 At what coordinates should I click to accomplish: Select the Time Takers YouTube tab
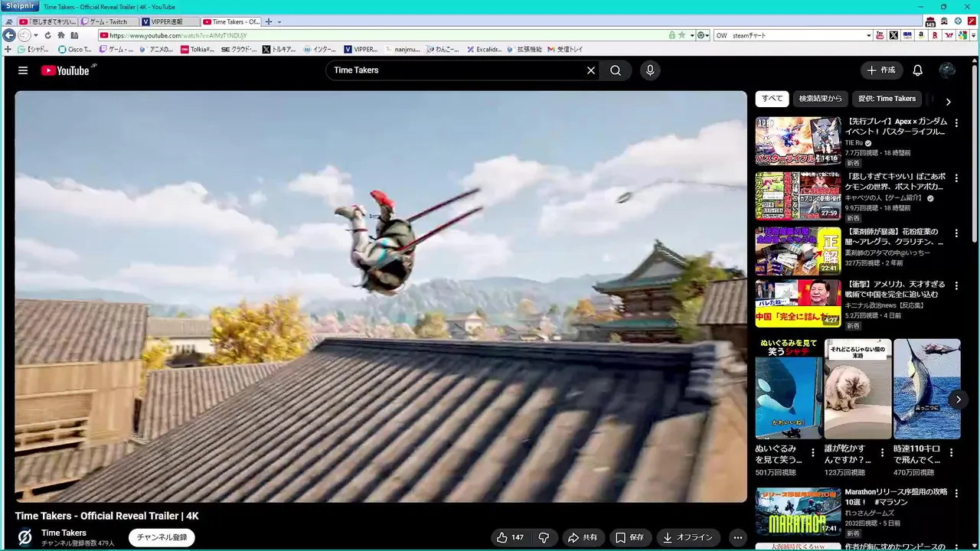coord(231,21)
